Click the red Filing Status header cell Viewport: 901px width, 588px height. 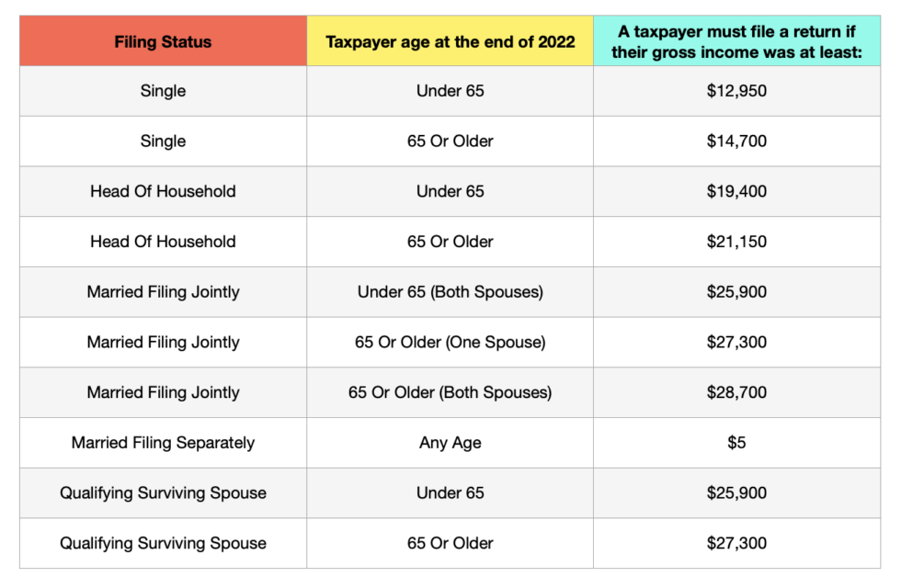click(x=163, y=41)
